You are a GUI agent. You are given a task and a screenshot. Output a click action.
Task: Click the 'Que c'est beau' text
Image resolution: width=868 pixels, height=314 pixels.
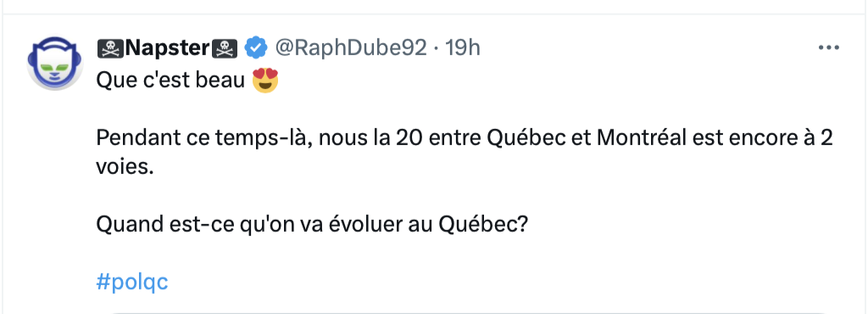pyautogui.click(x=170, y=81)
